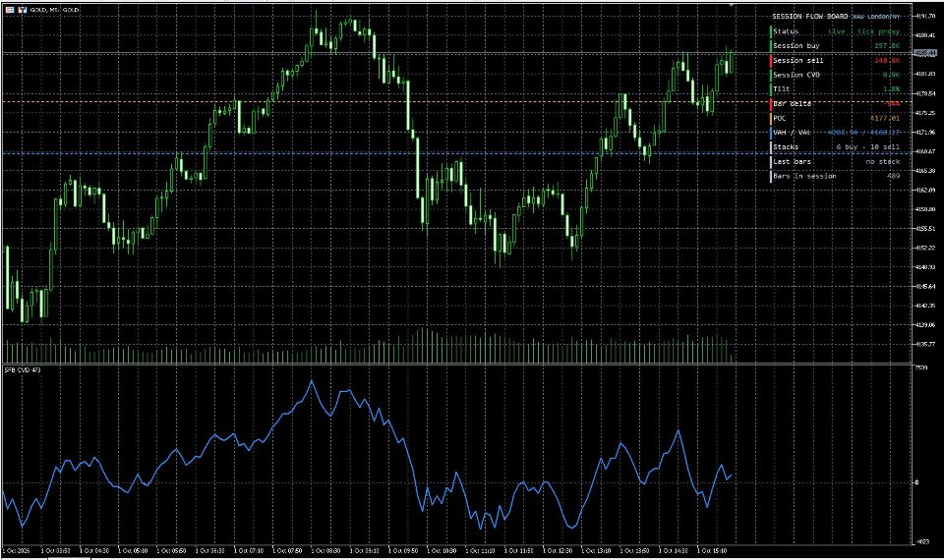Click the 1 Oct 13:50 time label
Viewport: 944px width, 560px height.
(x=634, y=550)
